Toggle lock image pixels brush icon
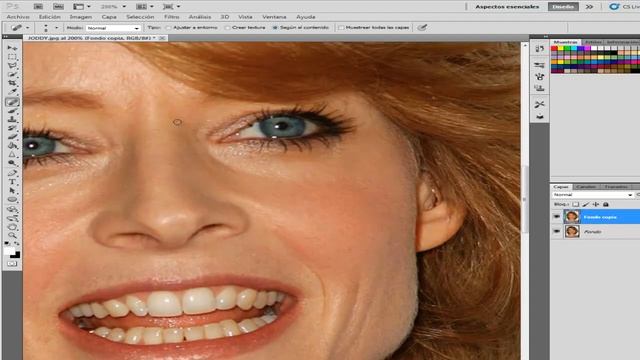 586,204
